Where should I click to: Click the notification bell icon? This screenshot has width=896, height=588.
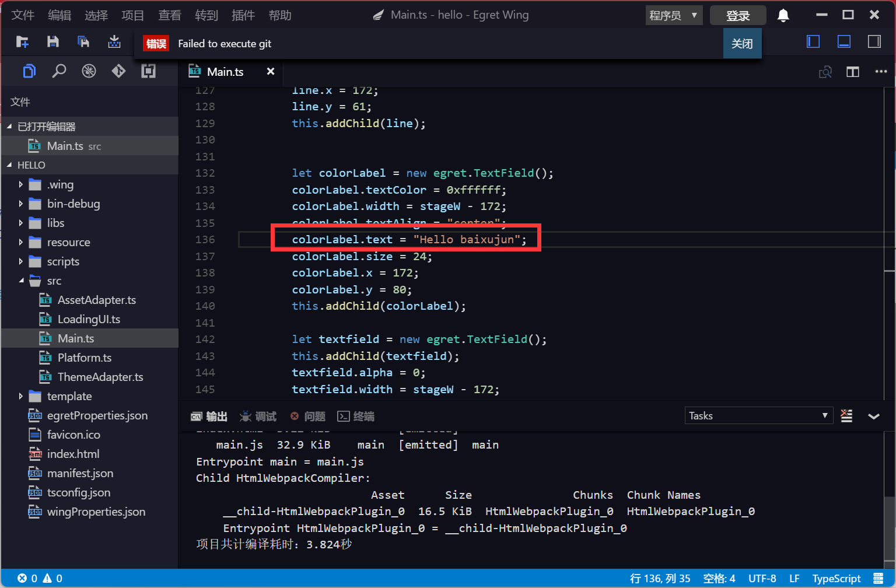(x=783, y=16)
